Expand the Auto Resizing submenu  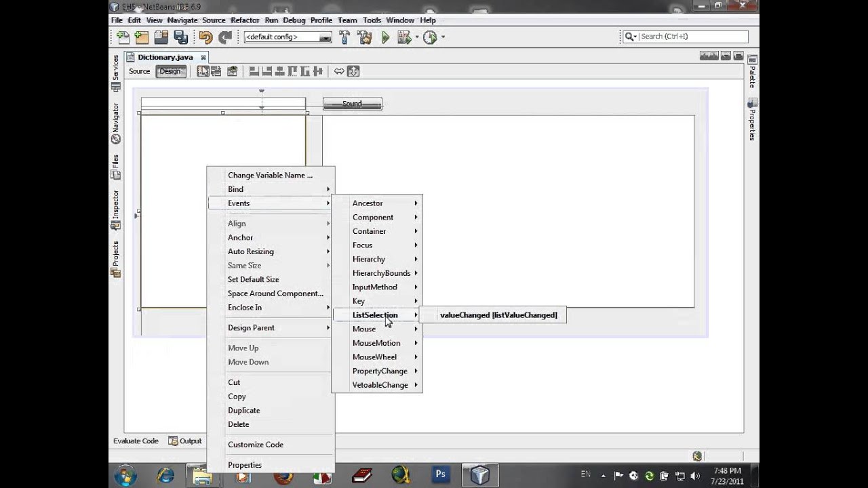point(271,251)
